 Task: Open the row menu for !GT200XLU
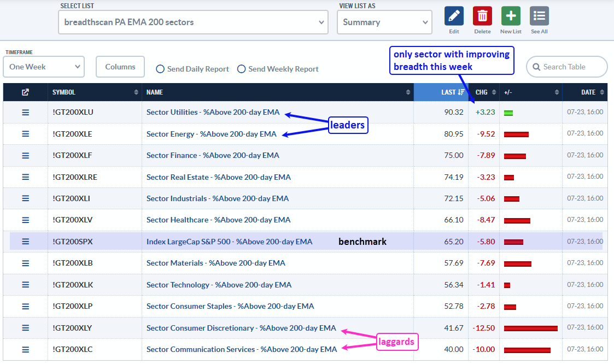26,113
